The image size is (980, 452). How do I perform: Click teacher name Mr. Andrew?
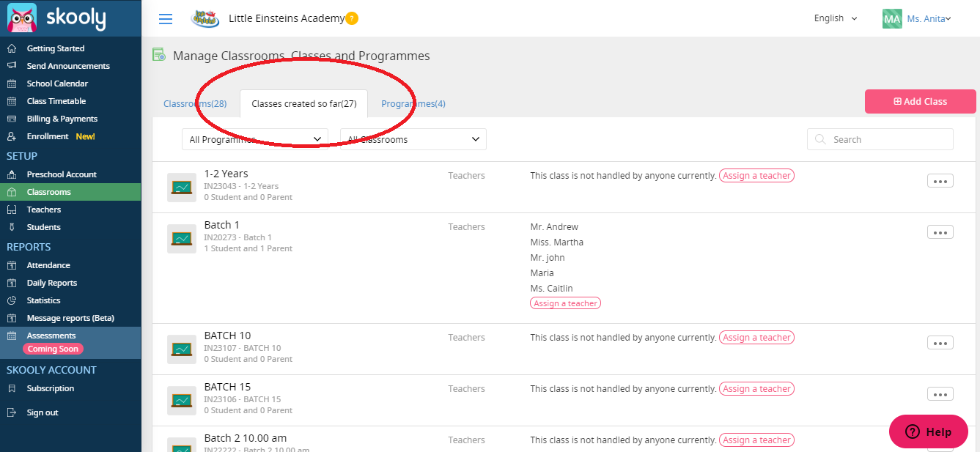click(x=554, y=227)
